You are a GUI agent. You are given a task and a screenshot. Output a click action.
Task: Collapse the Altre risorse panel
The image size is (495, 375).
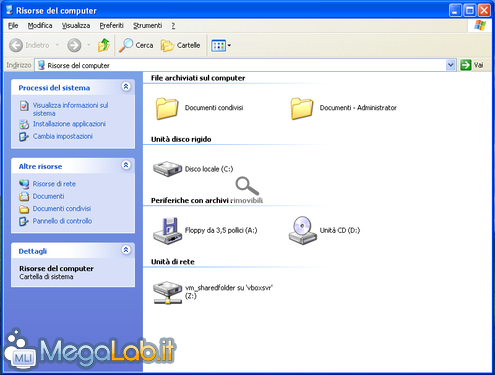[126, 165]
